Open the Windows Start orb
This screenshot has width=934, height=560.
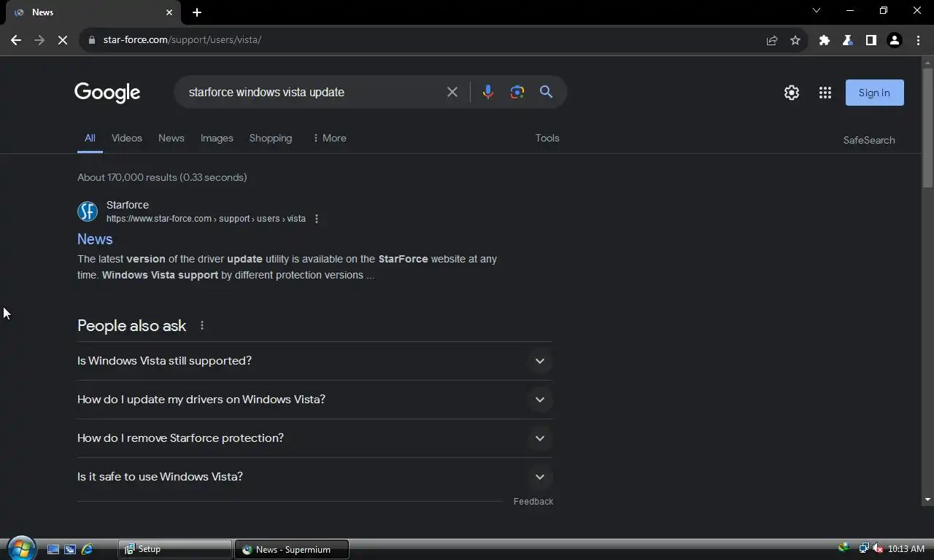coord(21,548)
